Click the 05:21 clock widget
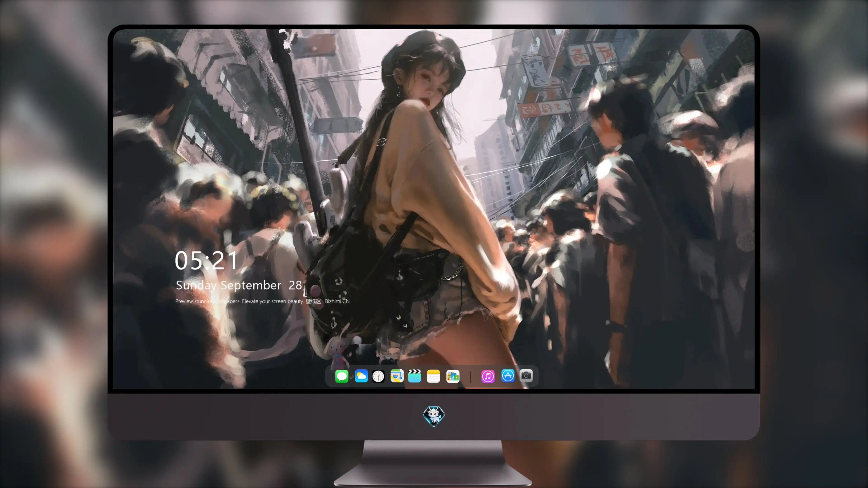 coord(206,260)
